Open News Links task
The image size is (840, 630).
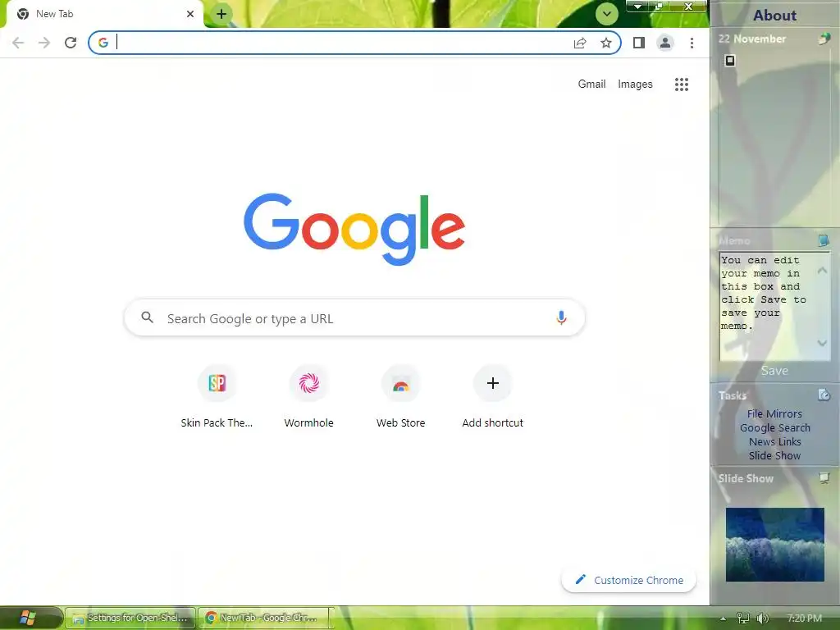tap(774, 441)
